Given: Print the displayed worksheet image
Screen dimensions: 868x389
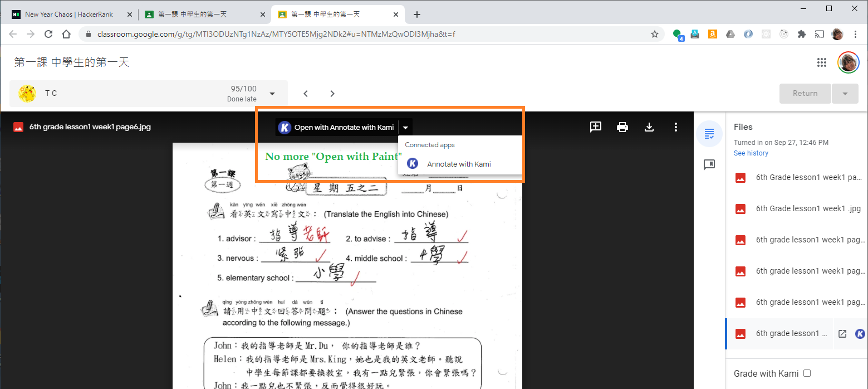Looking at the screenshot, I should 622,127.
